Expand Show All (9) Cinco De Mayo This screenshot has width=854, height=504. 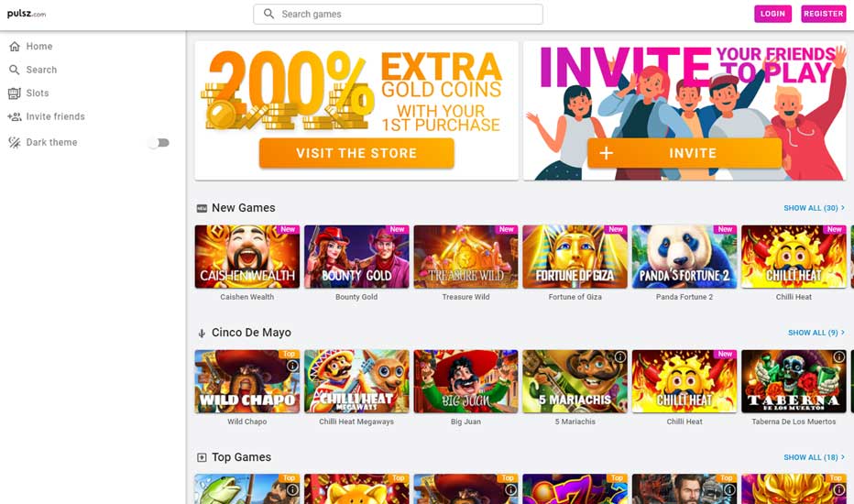pyautogui.click(x=816, y=333)
